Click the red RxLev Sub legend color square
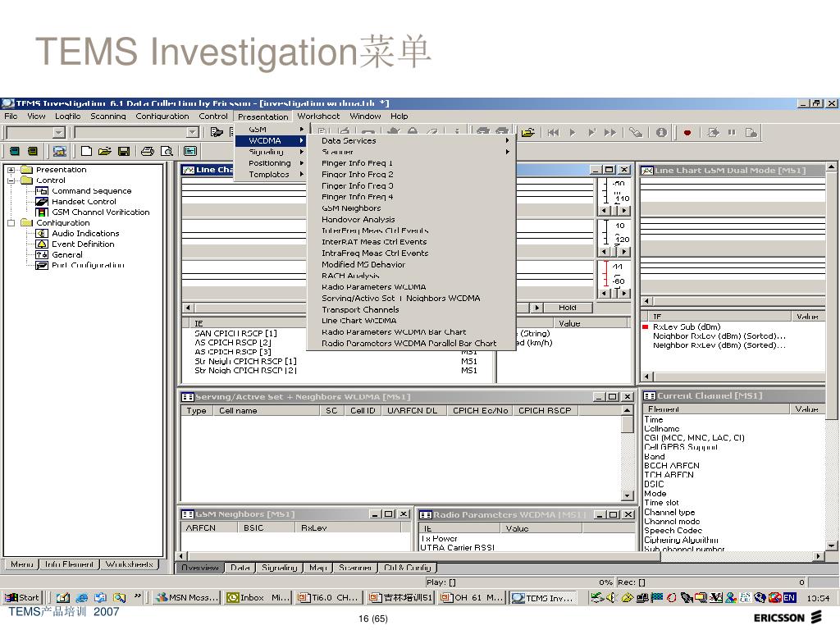Image resolution: width=840 pixels, height=630 pixels. (645, 326)
